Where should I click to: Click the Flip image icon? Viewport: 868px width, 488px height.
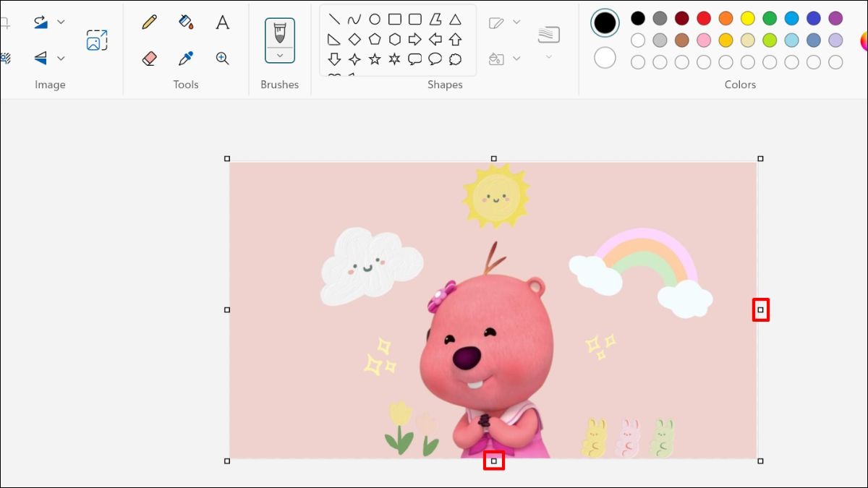point(41,58)
